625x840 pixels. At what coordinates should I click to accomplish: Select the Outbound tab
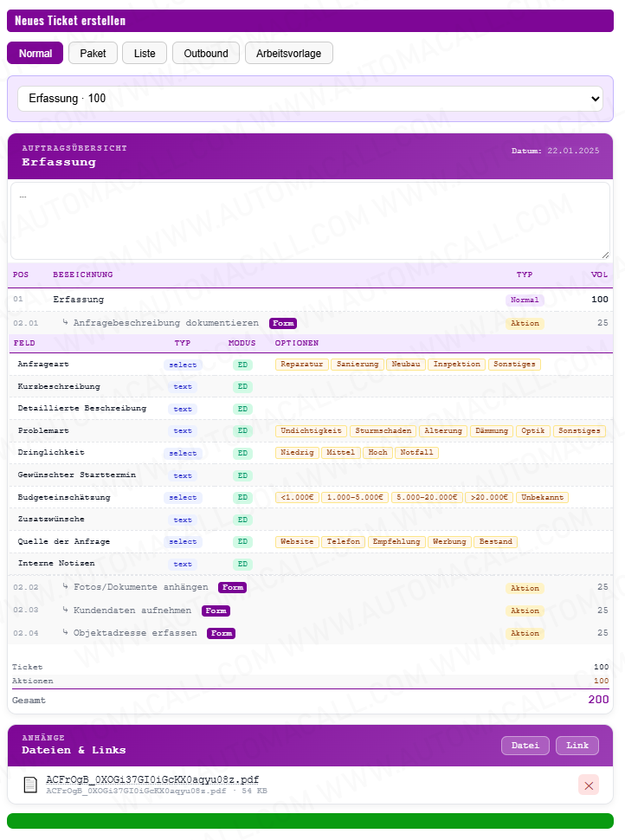coord(206,53)
